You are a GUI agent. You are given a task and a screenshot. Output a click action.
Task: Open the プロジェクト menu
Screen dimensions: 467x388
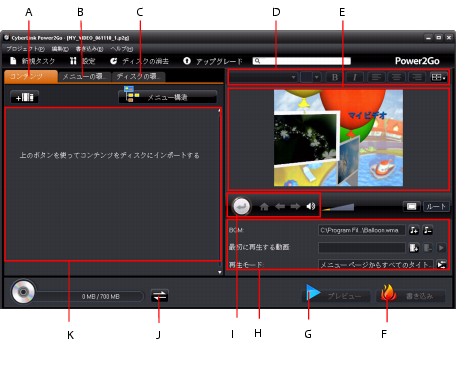(25, 49)
